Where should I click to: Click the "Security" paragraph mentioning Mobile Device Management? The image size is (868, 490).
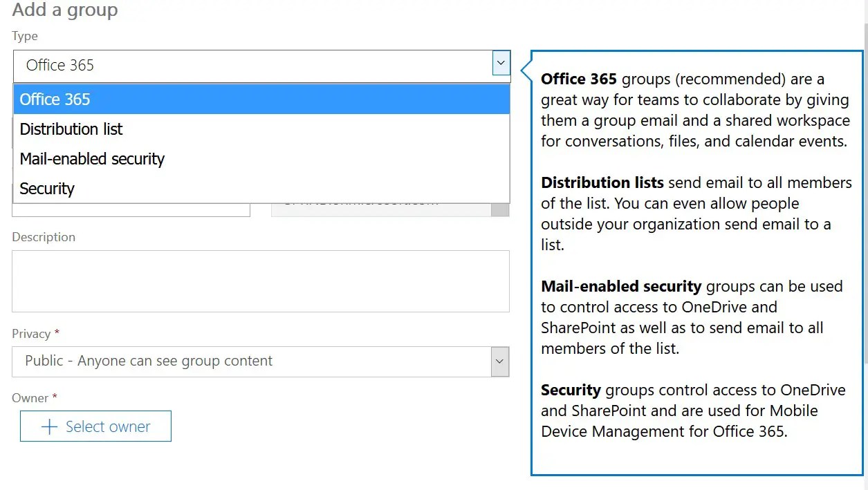click(692, 411)
